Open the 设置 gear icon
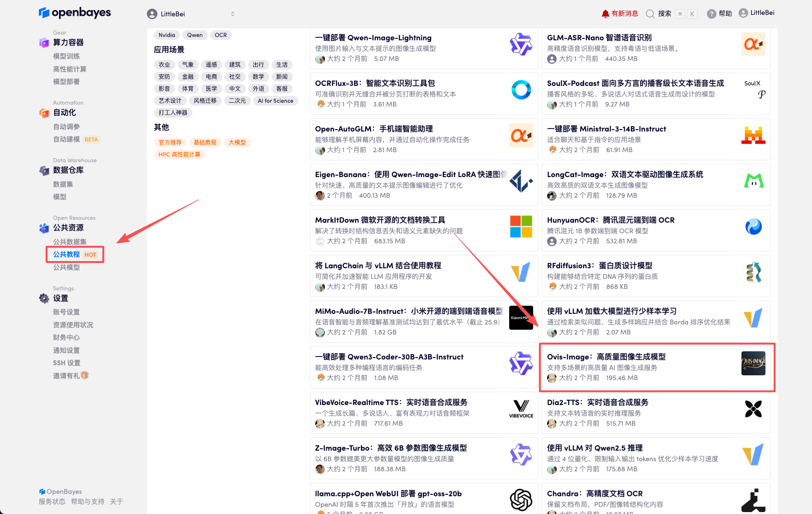 coord(44,299)
